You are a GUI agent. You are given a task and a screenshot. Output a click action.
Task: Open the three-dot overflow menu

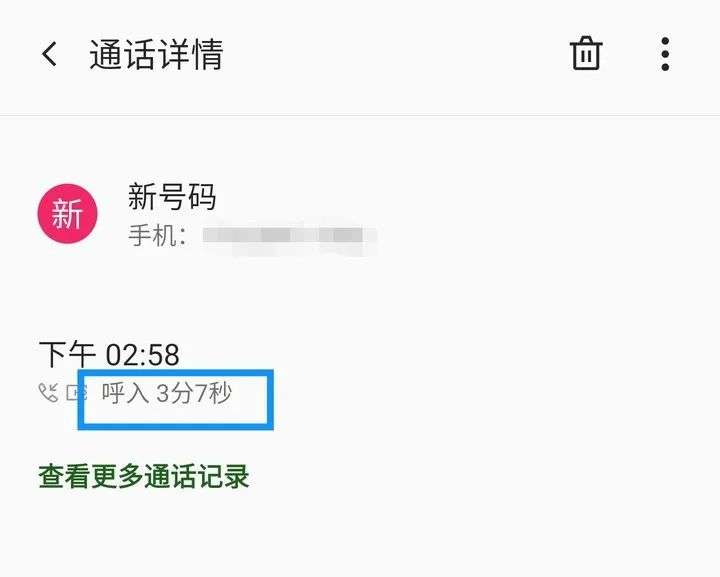pos(665,54)
